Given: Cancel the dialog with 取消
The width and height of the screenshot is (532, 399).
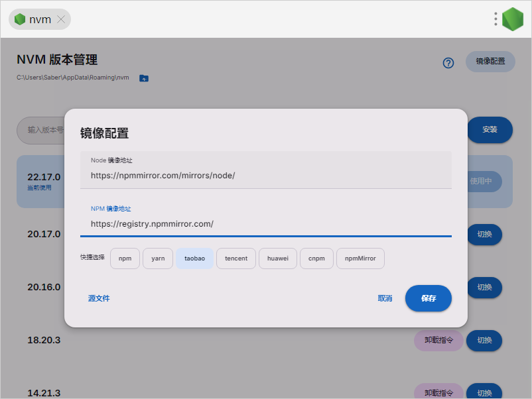Looking at the screenshot, I should (385, 298).
